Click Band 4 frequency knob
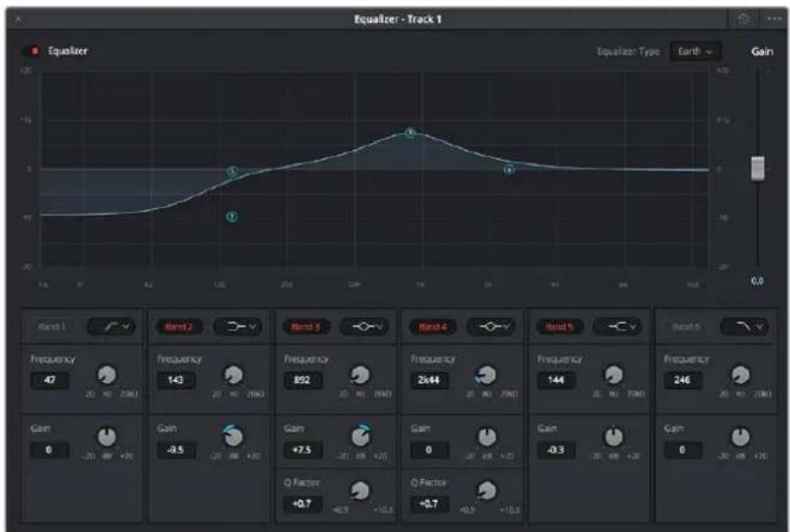 click(x=487, y=375)
